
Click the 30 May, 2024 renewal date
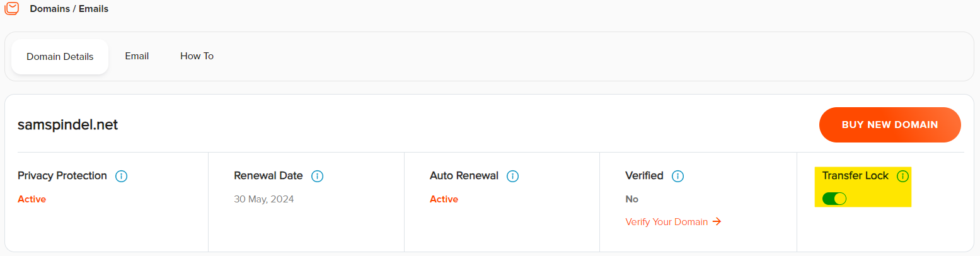pos(264,199)
